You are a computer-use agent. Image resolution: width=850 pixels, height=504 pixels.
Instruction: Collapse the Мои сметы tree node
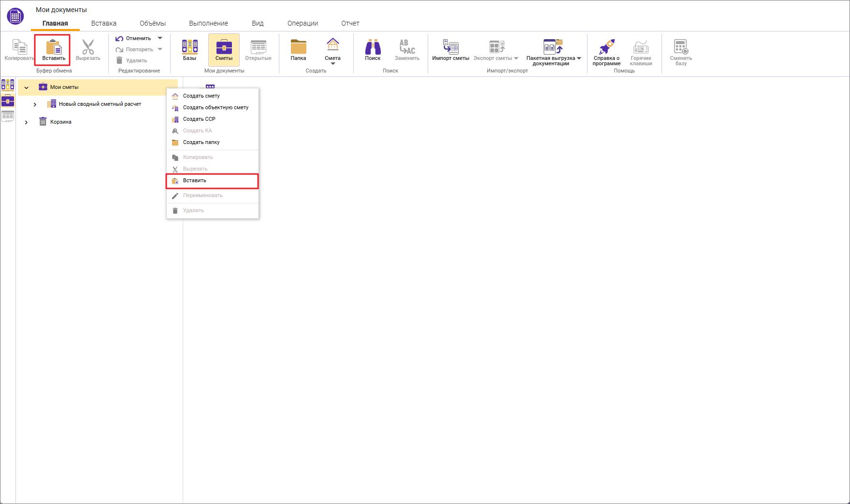coord(27,87)
